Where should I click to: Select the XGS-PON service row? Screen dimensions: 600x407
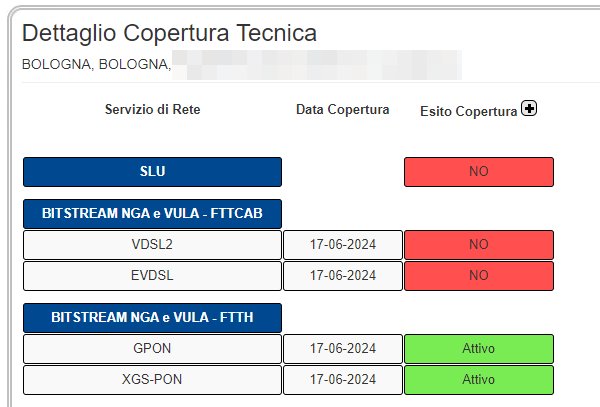152,380
